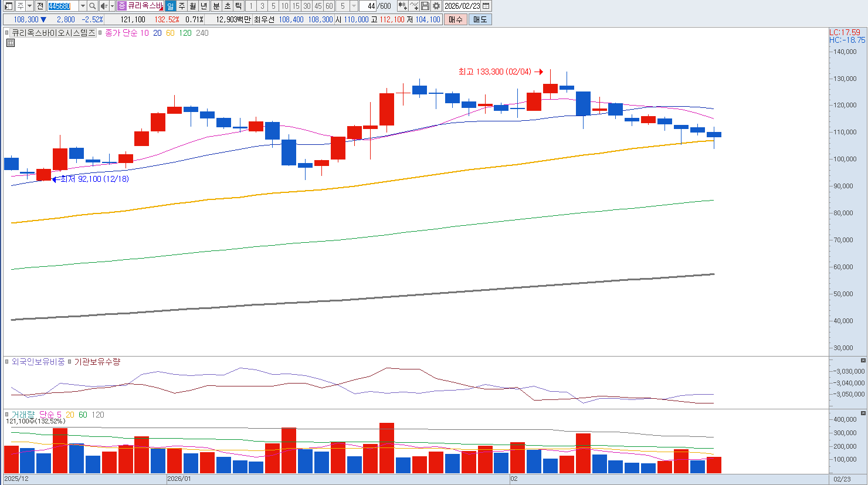The width and height of the screenshot is (868, 485).
Task: Toggle the 거래량 volume indicator marker
Action: [x=7, y=415]
